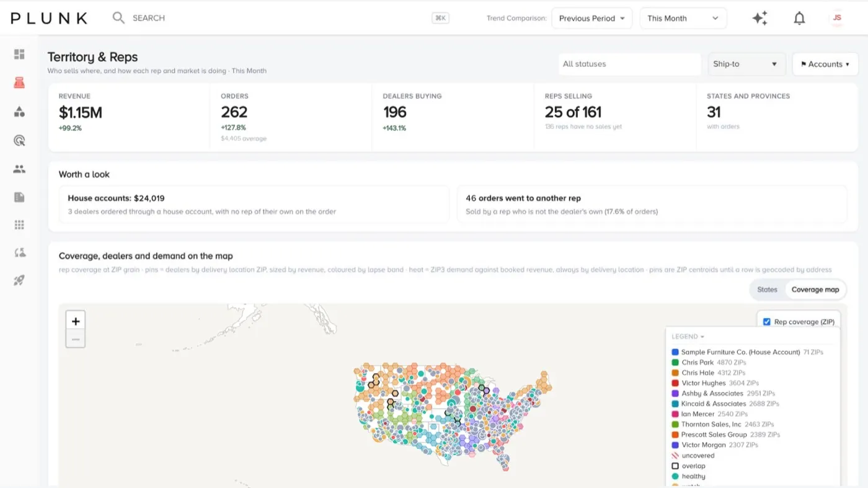Screen dimensions: 868x488
Task: Open the This Month period dropdown
Action: 683,18
